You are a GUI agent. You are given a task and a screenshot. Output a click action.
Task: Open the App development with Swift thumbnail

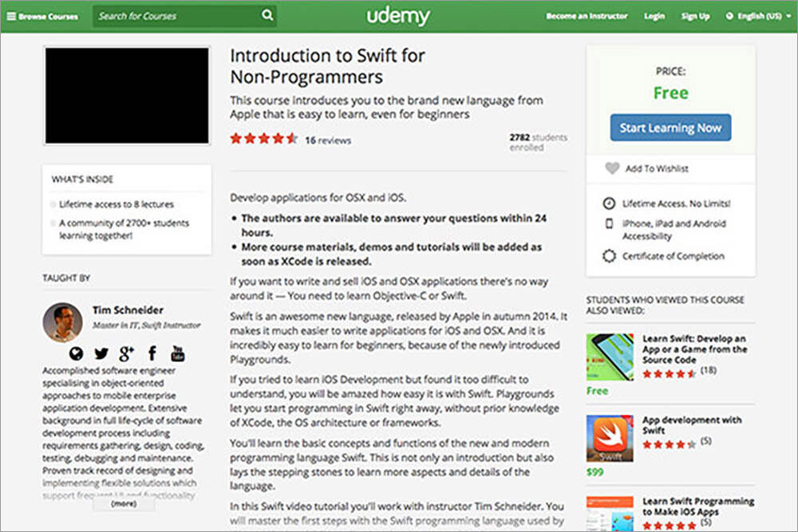[610, 439]
